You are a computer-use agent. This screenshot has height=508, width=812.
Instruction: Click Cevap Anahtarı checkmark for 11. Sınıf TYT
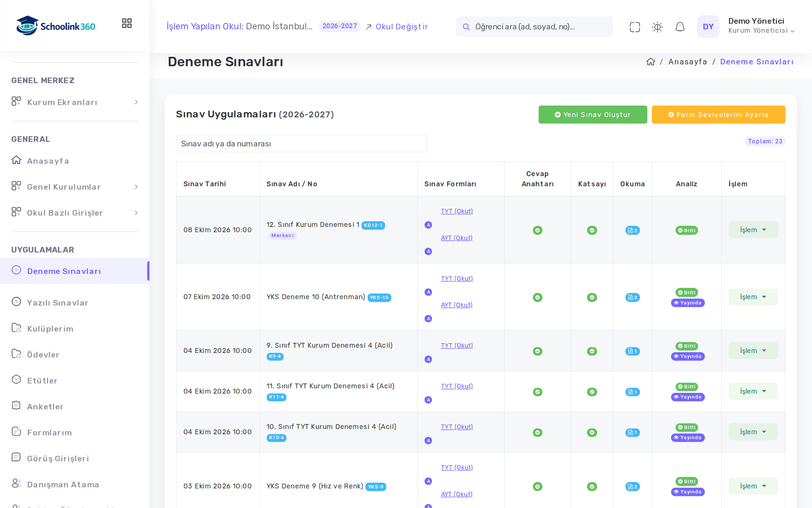[538, 392]
